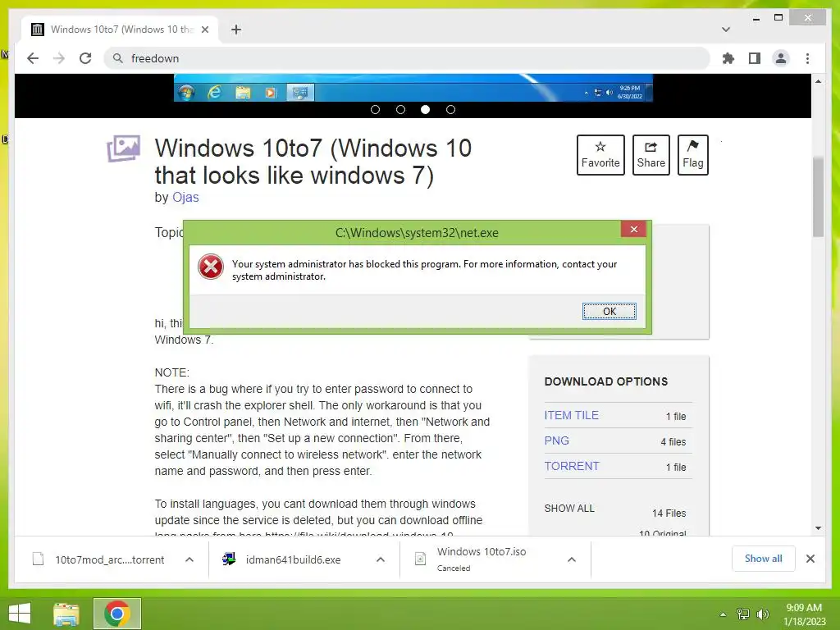Open the TORRENT download option
The height and width of the screenshot is (630, 840).
tap(572, 466)
